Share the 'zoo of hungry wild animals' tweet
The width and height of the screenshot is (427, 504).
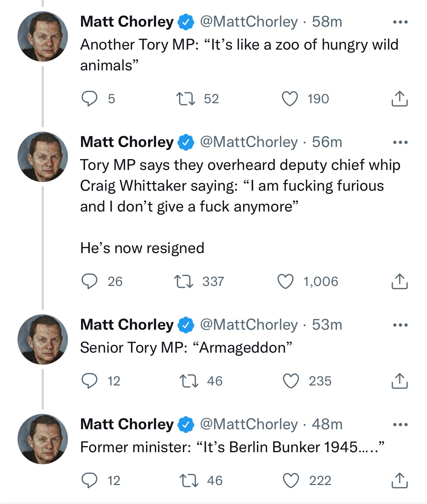[x=400, y=98]
